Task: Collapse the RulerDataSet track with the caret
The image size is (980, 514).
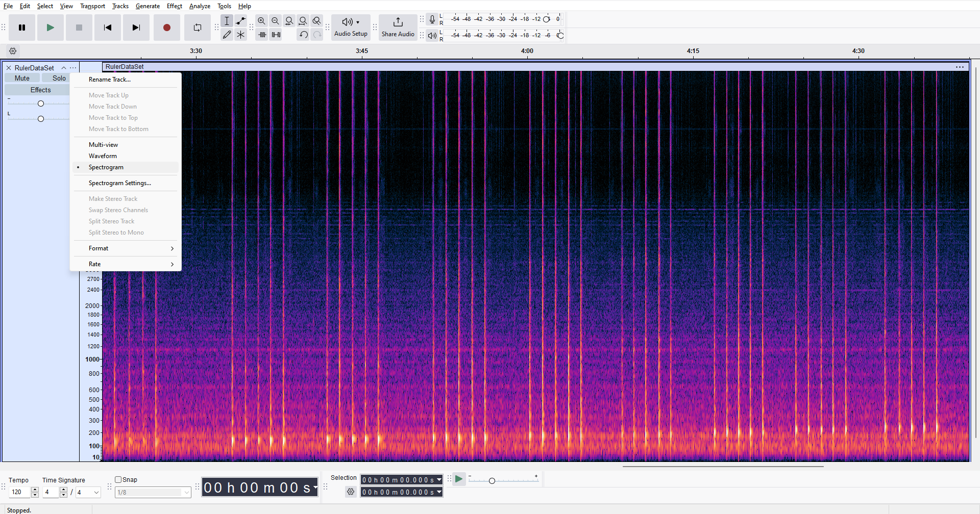Action: pos(64,68)
